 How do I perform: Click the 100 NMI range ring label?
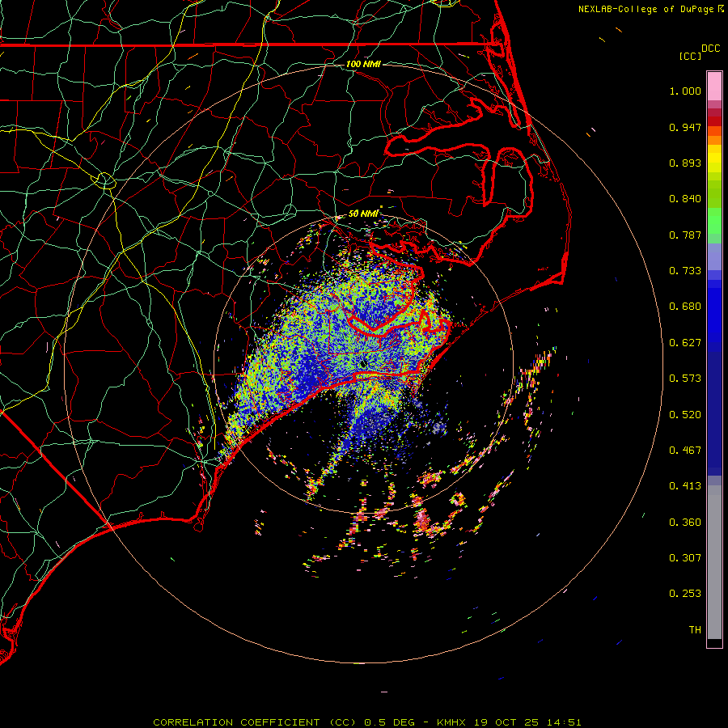363,64
